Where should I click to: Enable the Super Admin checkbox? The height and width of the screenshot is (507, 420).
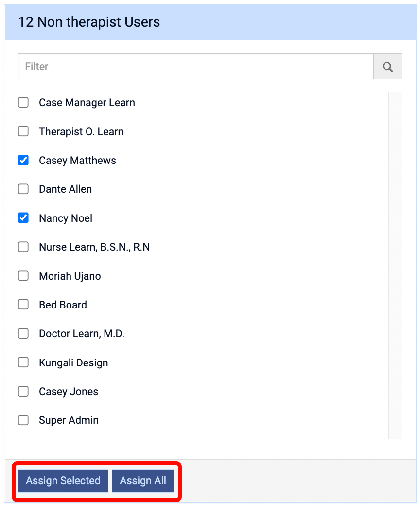coord(23,420)
